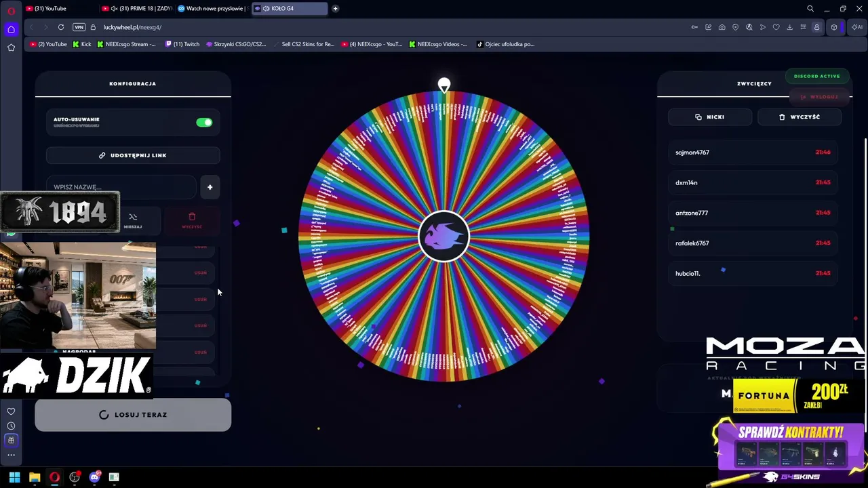Click the Wyloguj button
868x488 pixels.
[x=819, y=97]
